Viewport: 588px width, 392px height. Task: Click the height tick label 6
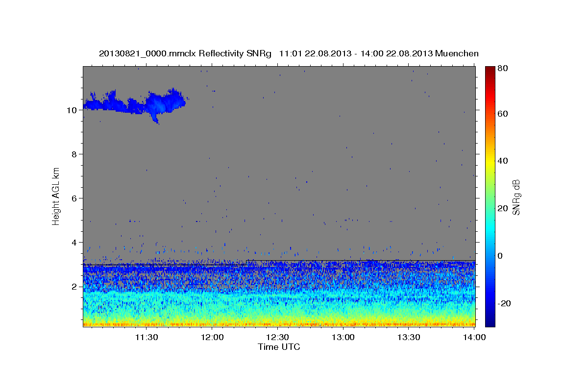coord(74,198)
